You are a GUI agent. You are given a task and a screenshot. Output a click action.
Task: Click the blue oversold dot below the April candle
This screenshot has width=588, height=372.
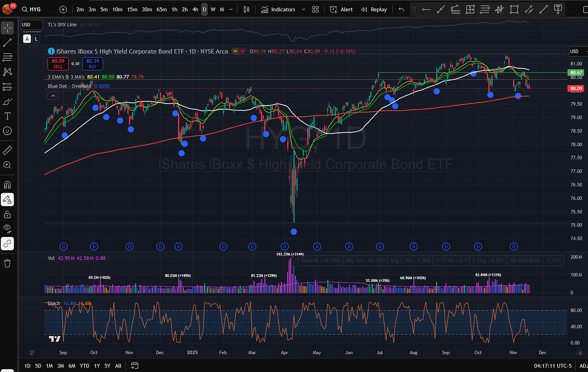[x=294, y=231]
